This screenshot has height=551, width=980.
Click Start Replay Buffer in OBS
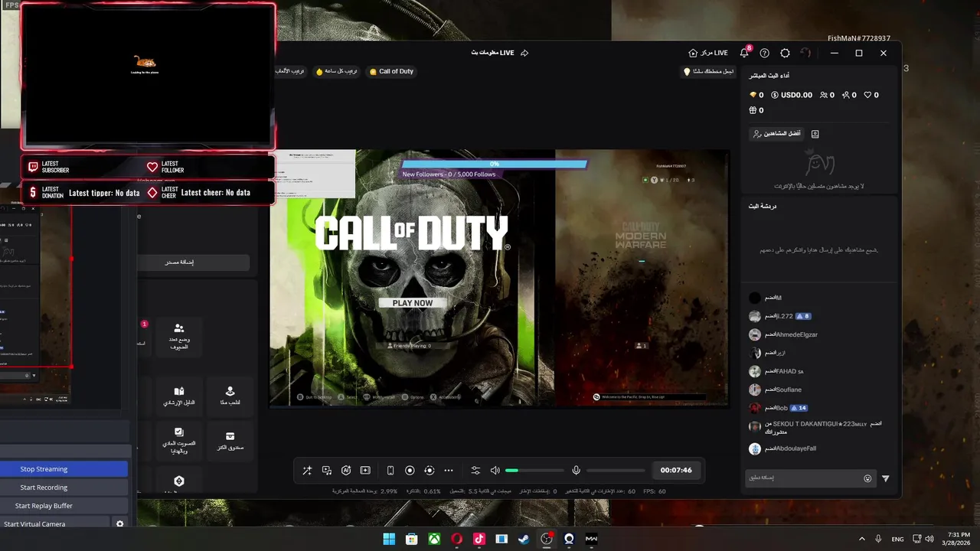pyautogui.click(x=64, y=506)
